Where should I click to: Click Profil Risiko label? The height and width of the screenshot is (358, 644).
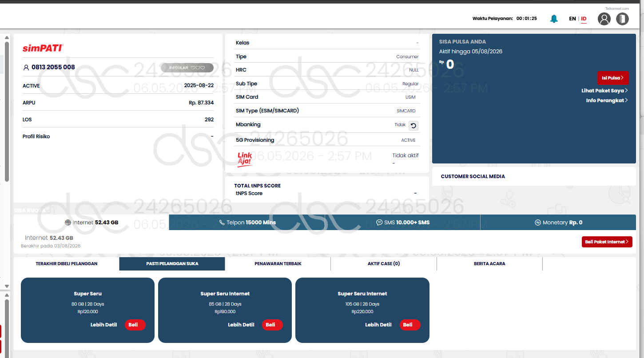point(36,136)
